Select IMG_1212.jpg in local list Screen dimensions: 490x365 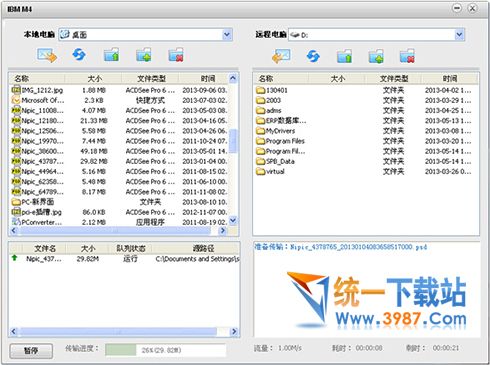[120, 90]
